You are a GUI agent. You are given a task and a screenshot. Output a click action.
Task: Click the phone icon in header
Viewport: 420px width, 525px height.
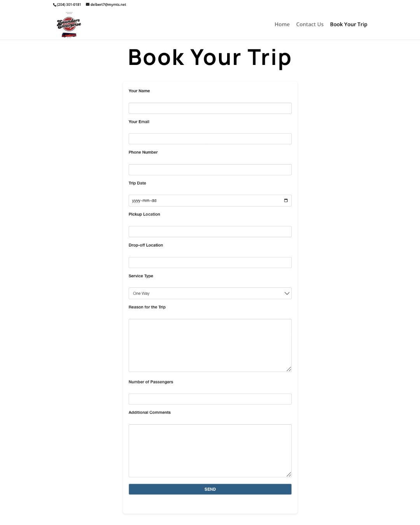(55, 5)
